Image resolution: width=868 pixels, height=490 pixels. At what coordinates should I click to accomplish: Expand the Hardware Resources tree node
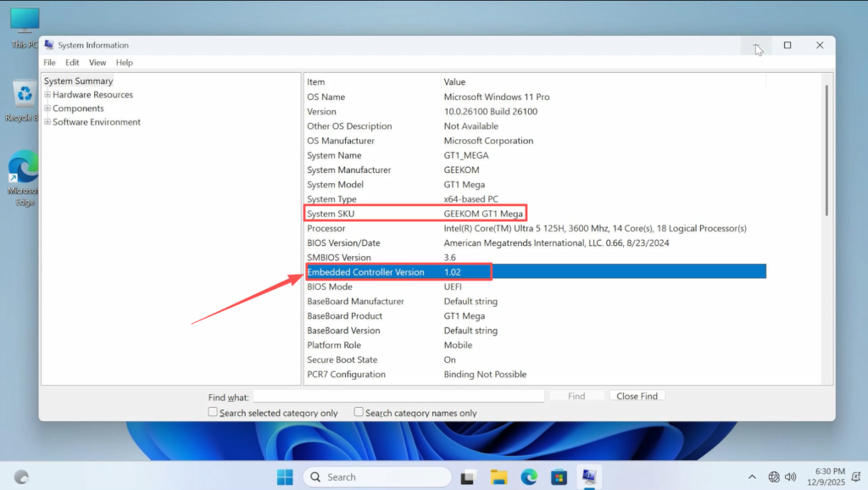pyautogui.click(x=47, y=95)
